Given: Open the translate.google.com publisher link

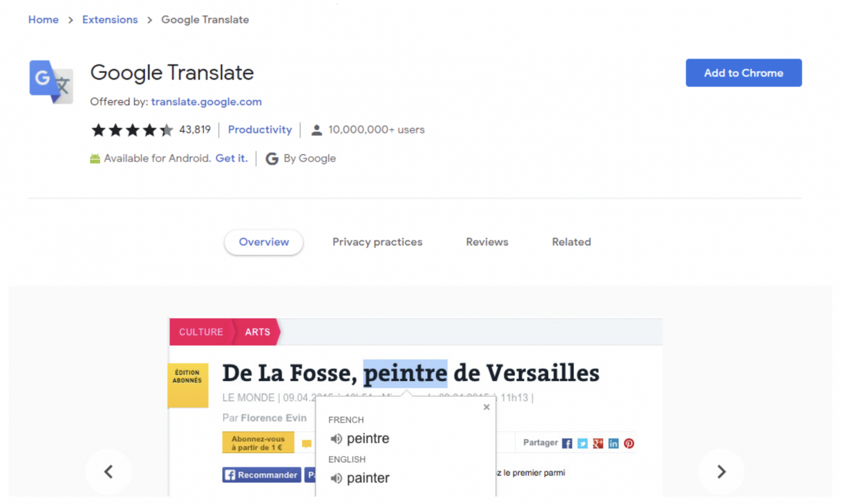Looking at the screenshot, I should [x=206, y=102].
